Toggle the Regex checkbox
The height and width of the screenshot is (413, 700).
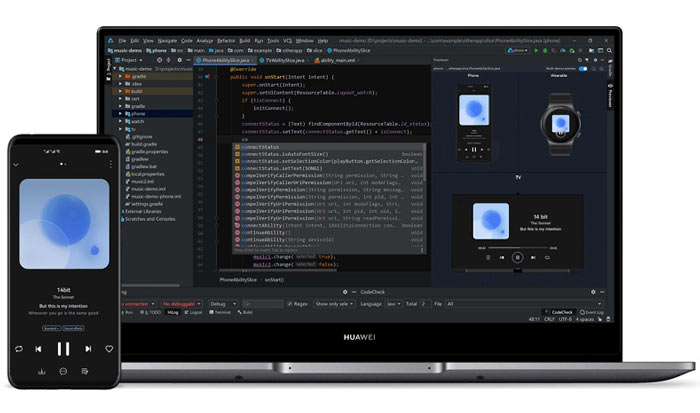tap(290, 304)
